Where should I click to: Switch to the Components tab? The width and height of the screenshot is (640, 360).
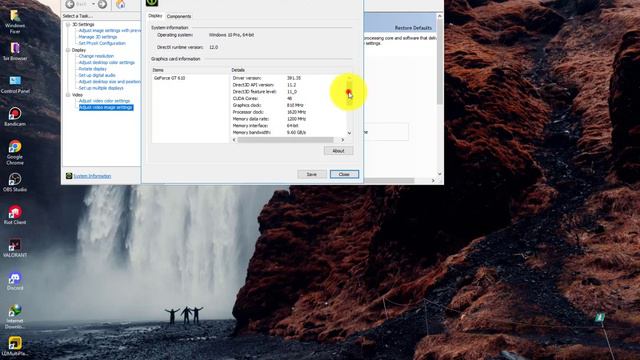pyautogui.click(x=179, y=16)
